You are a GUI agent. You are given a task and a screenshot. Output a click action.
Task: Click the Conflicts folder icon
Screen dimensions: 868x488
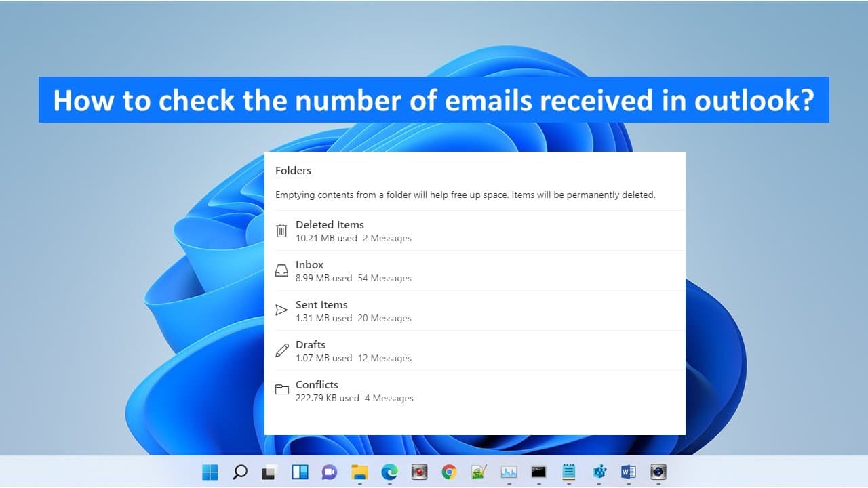click(x=281, y=390)
